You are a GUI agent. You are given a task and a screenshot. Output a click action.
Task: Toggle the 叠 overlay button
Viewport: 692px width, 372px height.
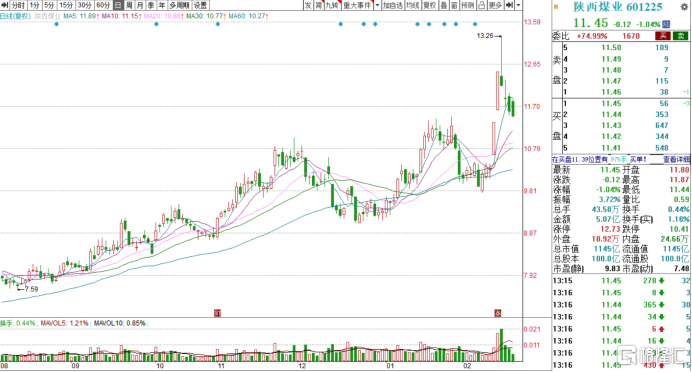tap(444, 5)
